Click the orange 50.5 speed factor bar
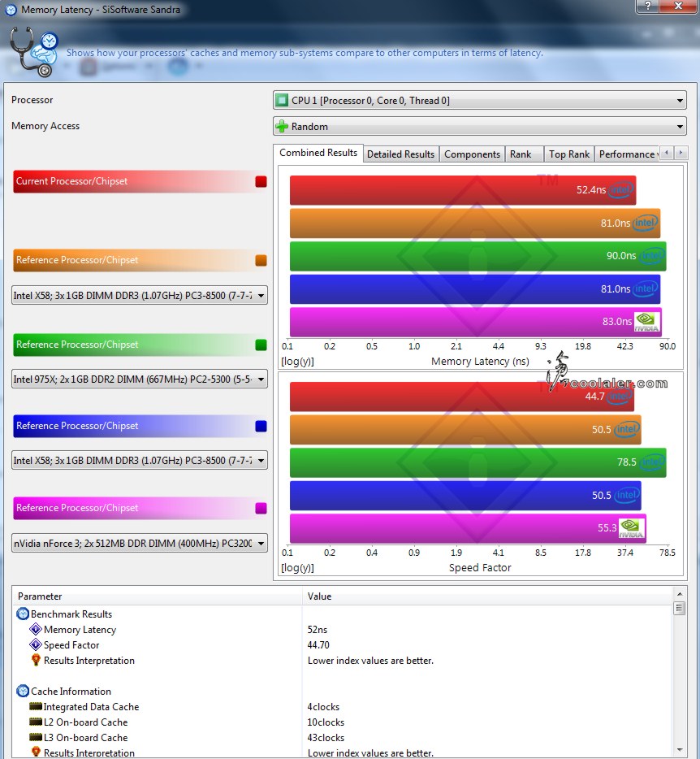700x759 pixels. click(x=465, y=430)
